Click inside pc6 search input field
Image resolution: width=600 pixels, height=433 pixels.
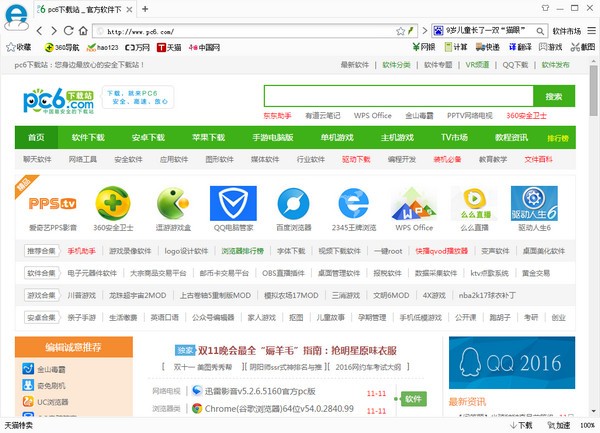point(398,96)
